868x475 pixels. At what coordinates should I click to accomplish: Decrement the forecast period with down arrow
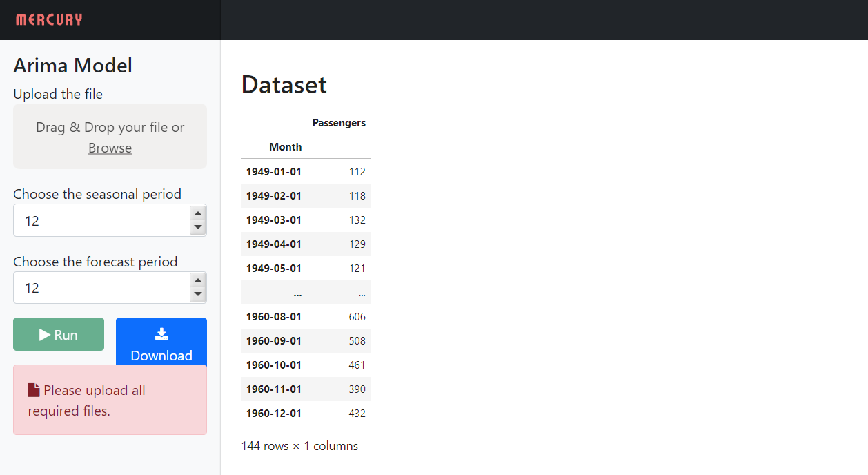click(198, 295)
